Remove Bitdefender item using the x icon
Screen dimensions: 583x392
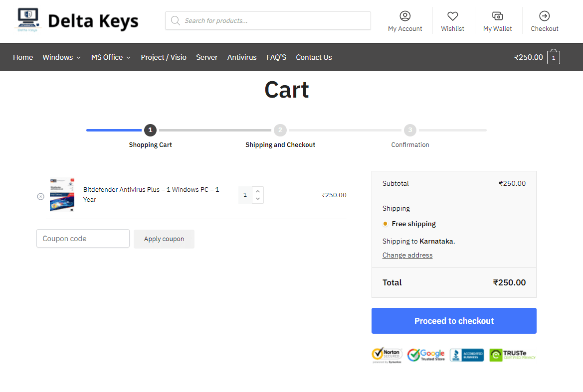[x=40, y=196]
